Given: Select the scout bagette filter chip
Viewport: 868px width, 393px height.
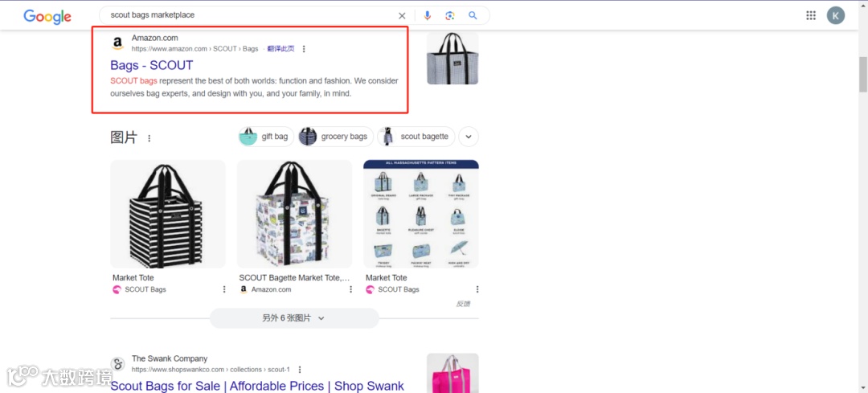Looking at the screenshot, I should click(x=416, y=136).
